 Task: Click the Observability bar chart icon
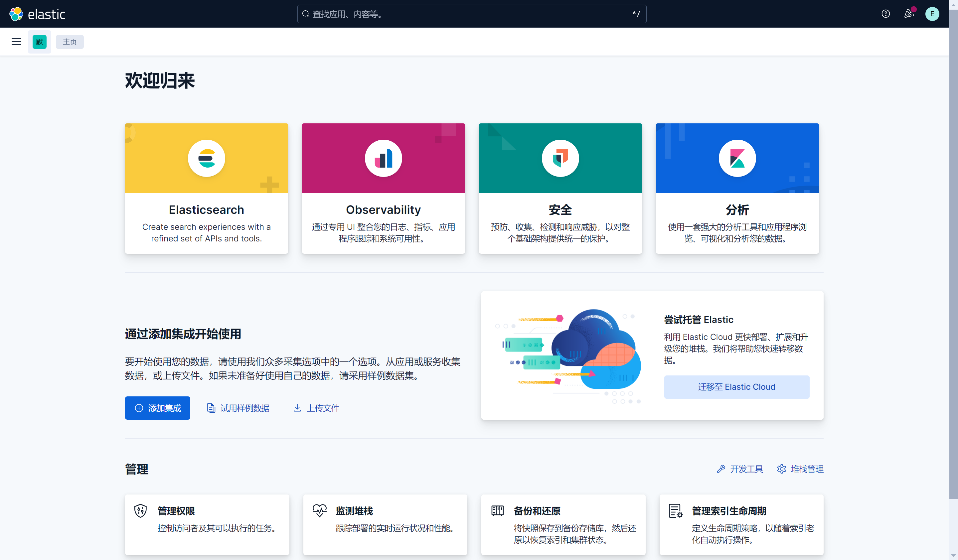383,158
